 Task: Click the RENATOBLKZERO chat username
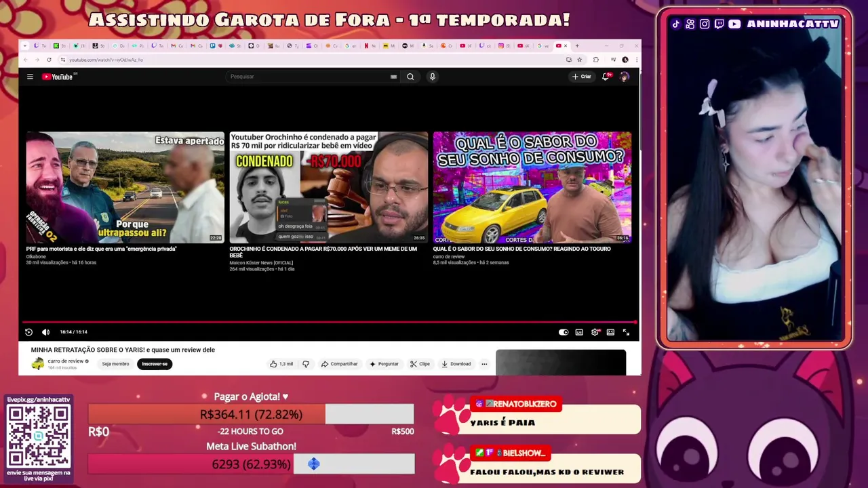[524, 404]
